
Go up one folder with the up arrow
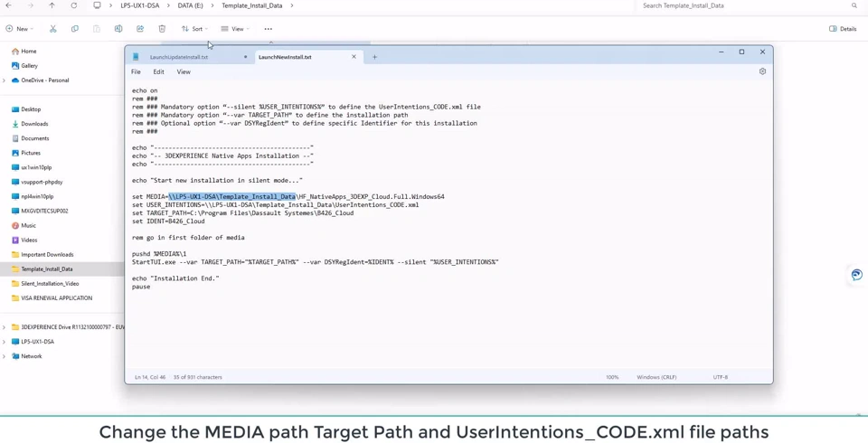[52, 5]
